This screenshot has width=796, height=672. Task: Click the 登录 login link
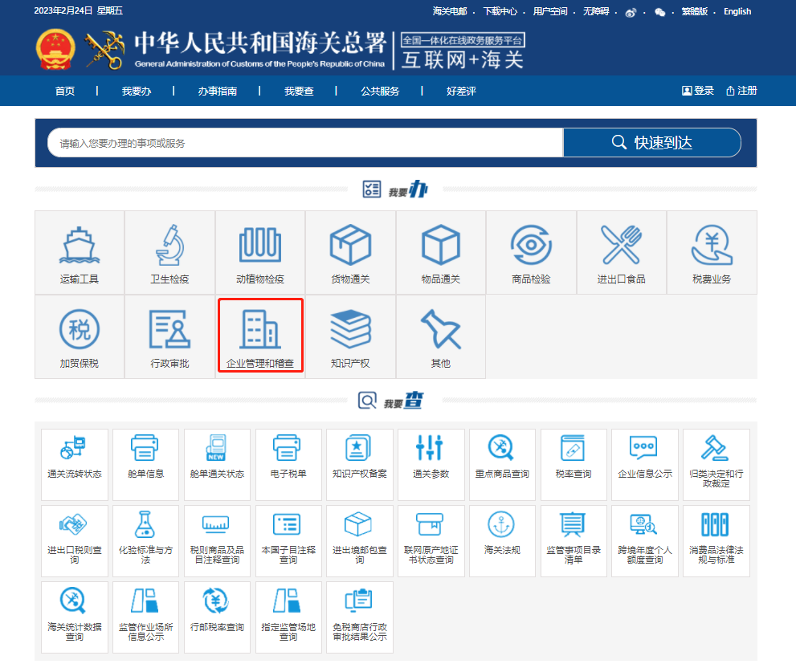[x=698, y=91]
